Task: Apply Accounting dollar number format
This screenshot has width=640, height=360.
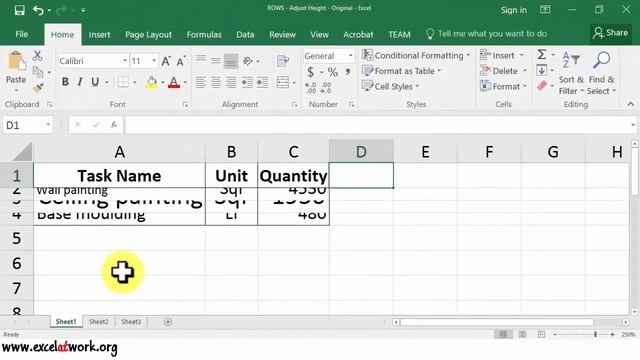Action: point(310,72)
